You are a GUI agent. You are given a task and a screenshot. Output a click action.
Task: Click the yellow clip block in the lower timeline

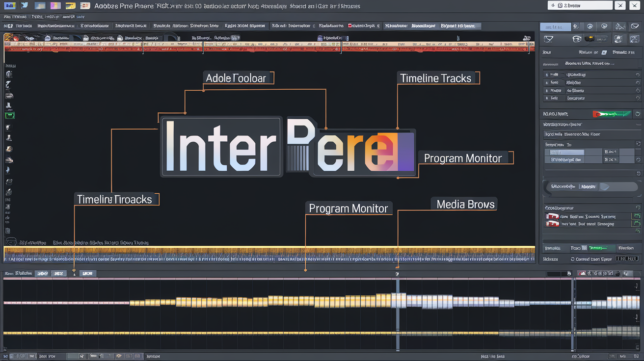click(x=260, y=302)
